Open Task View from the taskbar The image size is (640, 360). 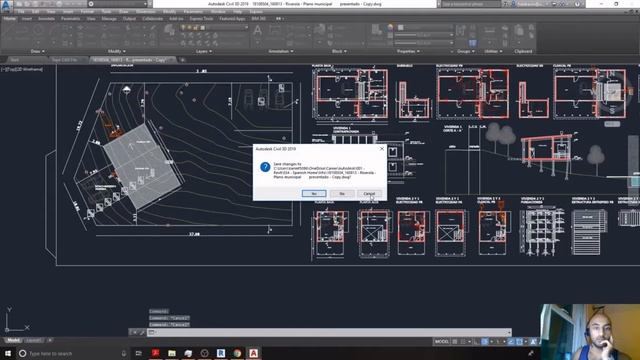pyautogui.click(x=139, y=353)
